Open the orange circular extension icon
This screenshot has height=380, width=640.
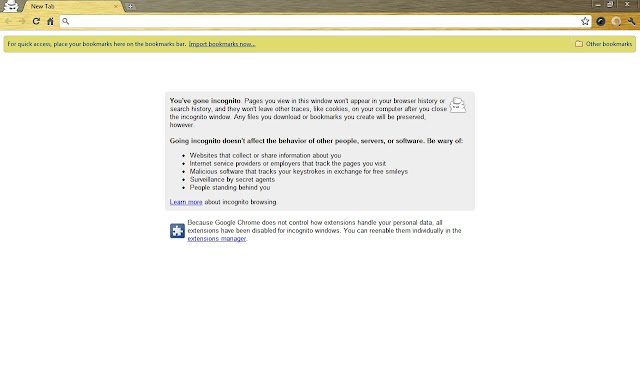616,21
